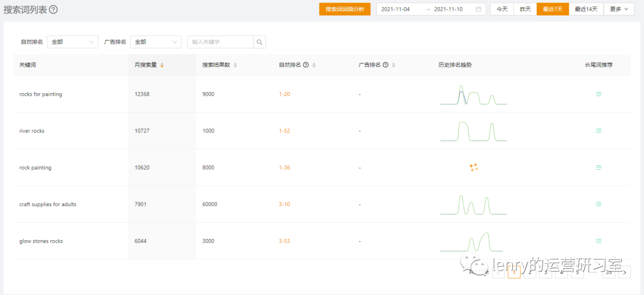The height and width of the screenshot is (295, 644).
Task: Click the start date 2021-11-04 field
Action: [395, 9]
